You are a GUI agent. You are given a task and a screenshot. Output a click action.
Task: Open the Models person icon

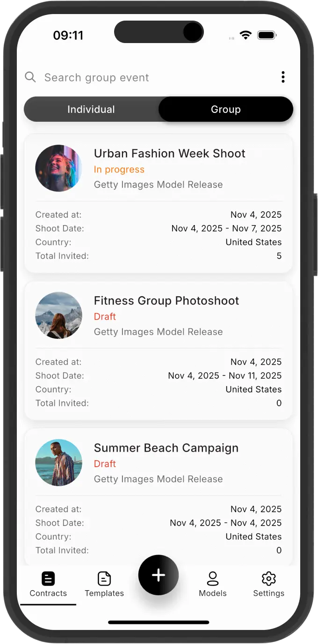[213, 578]
